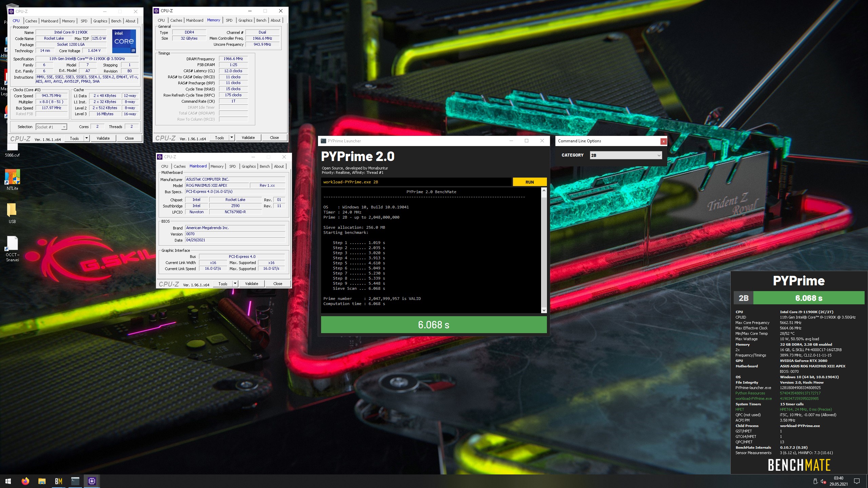Click the workload-PYPrime.exe 2B command field
Image resolution: width=868 pixels, height=488 pixels.
(x=416, y=182)
